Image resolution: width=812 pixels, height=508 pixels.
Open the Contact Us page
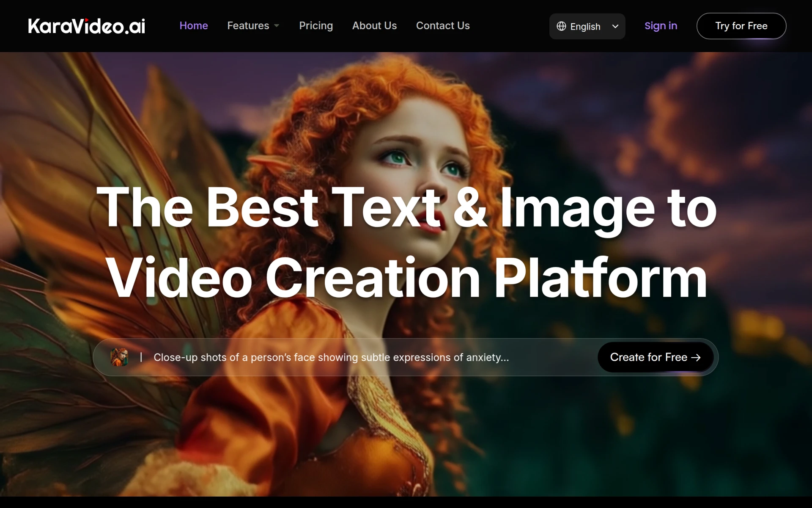point(443,26)
